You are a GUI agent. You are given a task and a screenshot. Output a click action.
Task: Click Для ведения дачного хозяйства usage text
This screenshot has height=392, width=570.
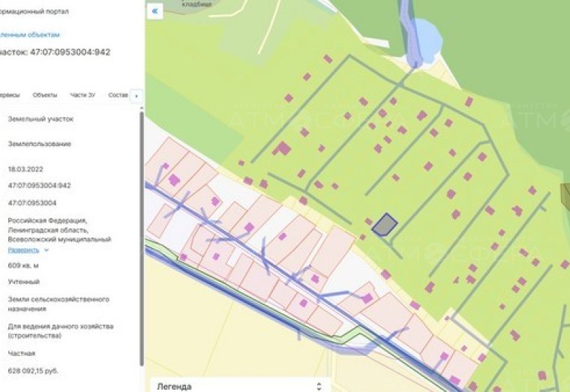tap(61, 331)
